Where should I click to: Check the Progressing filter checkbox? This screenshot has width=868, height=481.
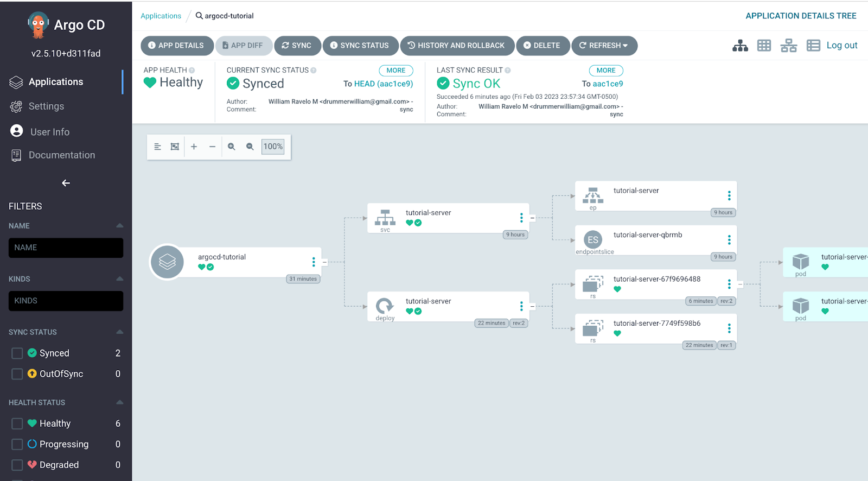[17, 445]
